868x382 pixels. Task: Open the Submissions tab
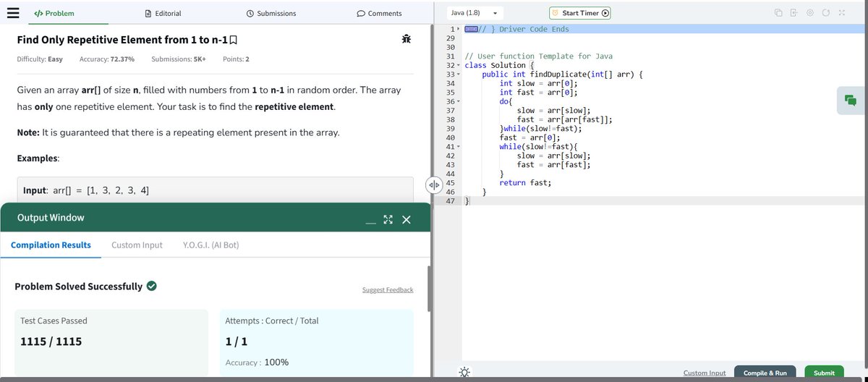tap(271, 13)
